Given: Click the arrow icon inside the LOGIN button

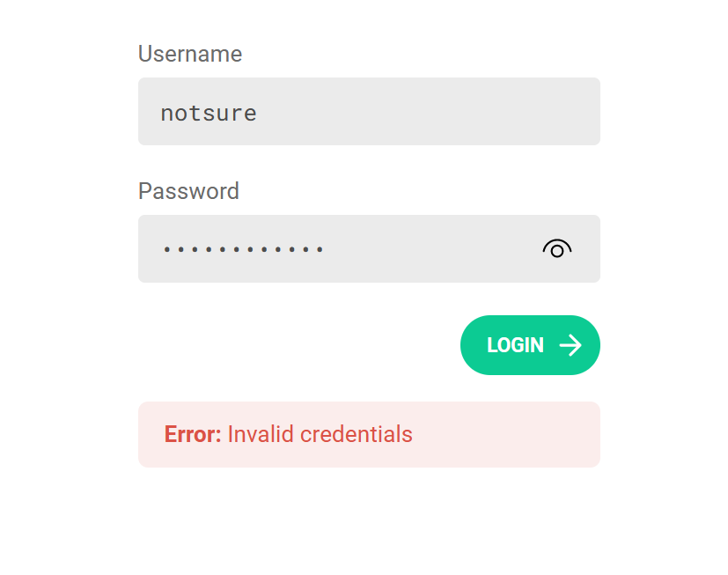Looking at the screenshot, I should click(x=569, y=345).
